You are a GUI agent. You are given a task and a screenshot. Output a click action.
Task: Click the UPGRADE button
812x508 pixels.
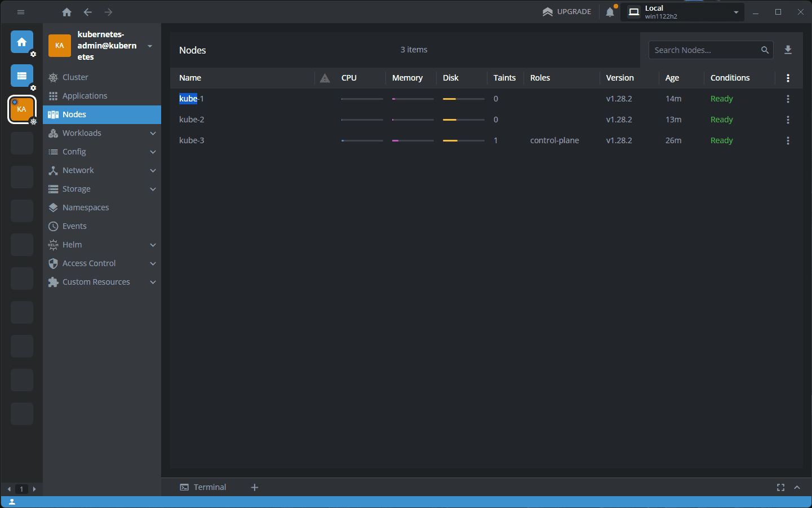(567, 11)
